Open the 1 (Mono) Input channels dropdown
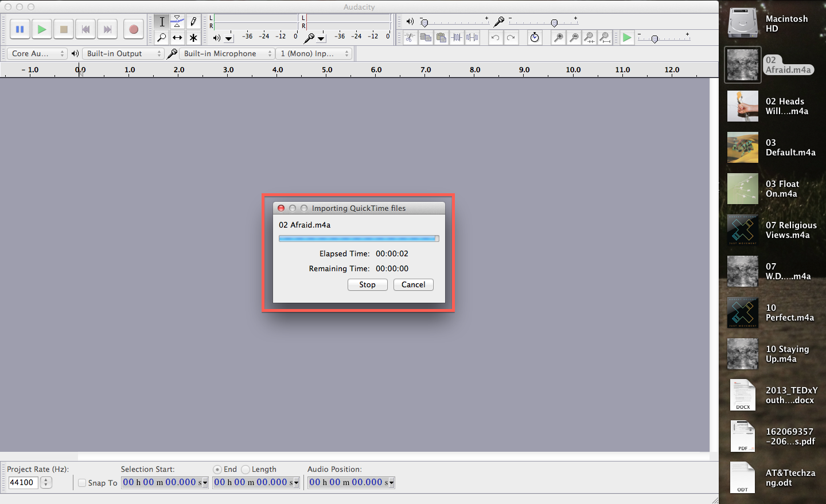826x504 pixels. pyautogui.click(x=314, y=53)
